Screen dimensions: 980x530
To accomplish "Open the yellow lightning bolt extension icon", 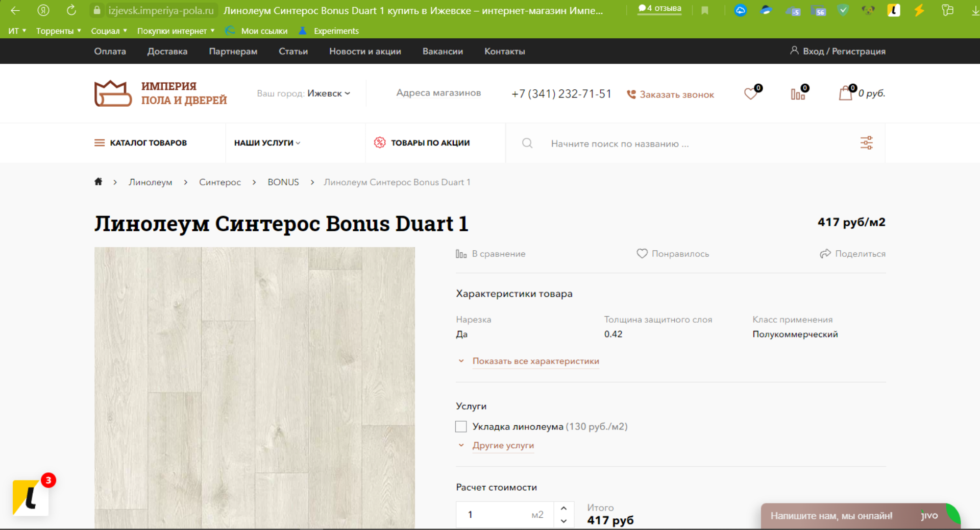I will (x=919, y=10).
